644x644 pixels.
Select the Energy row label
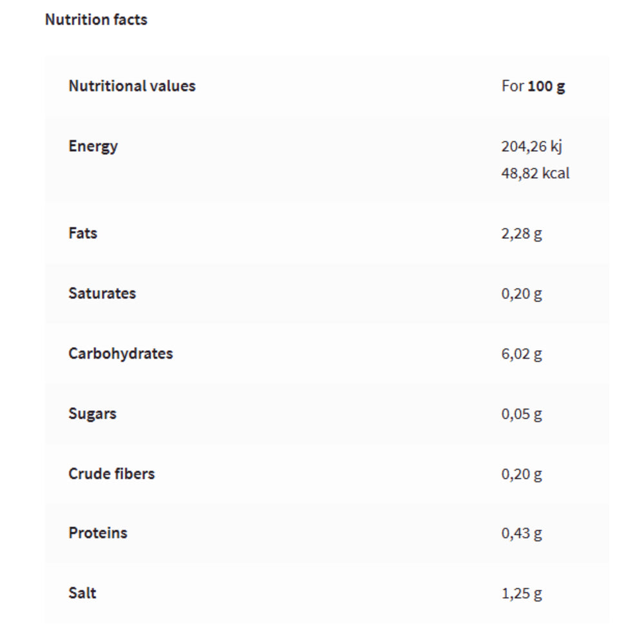(x=93, y=146)
